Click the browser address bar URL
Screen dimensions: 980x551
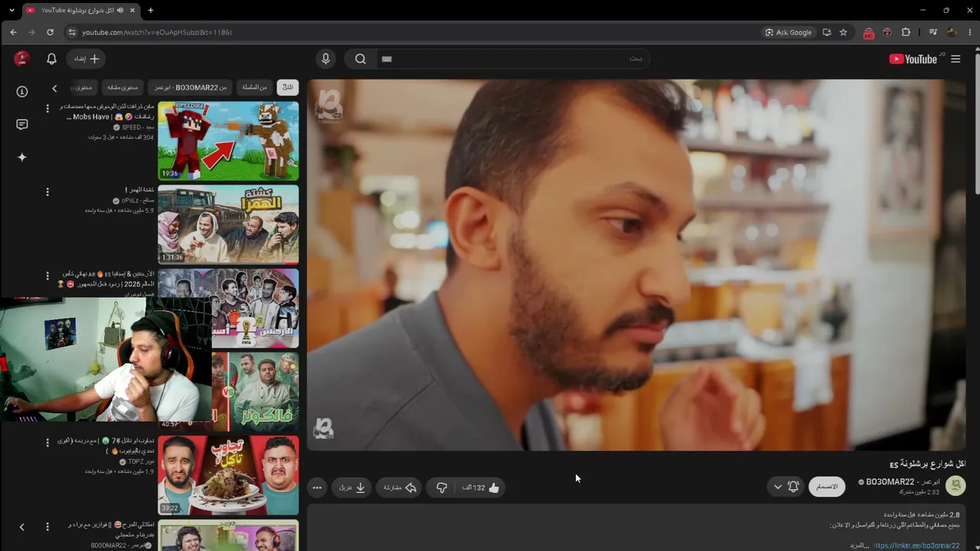coord(158,32)
